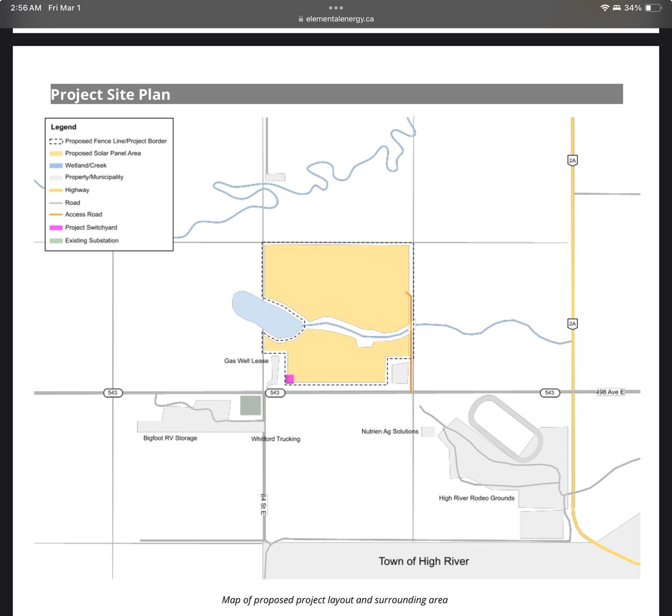Screen dimensions: 672x616
Task: Tap the sleep focus bed icon
Action: coord(617,8)
